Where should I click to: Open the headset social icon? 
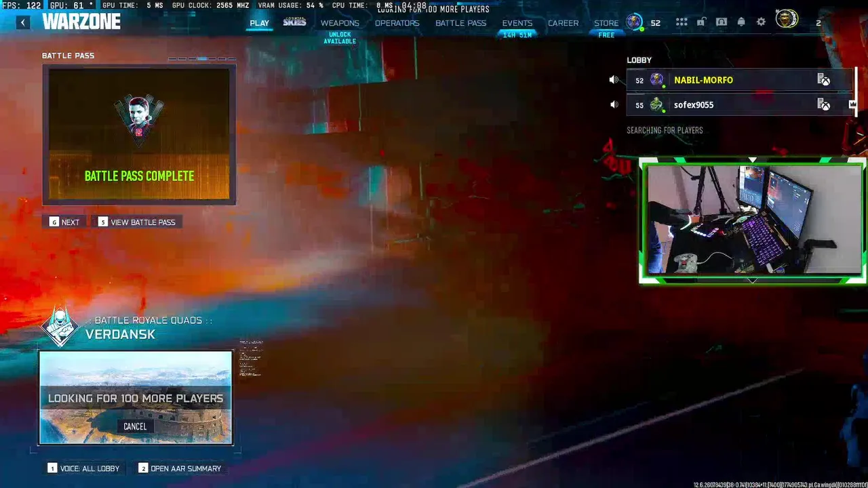pyautogui.click(x=721, y=22)
